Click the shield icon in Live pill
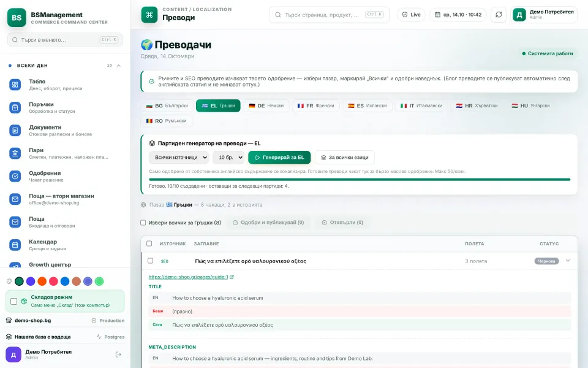 tap(405, 15)
